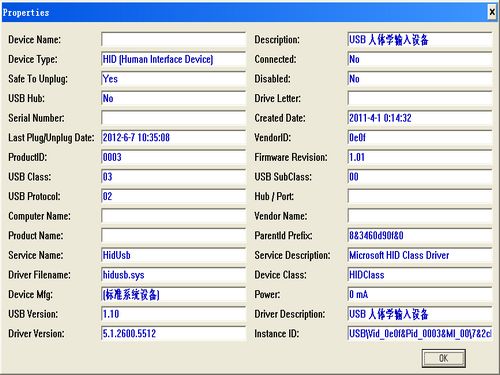
Task: Click the Service Description field
Action: (420, 255)
